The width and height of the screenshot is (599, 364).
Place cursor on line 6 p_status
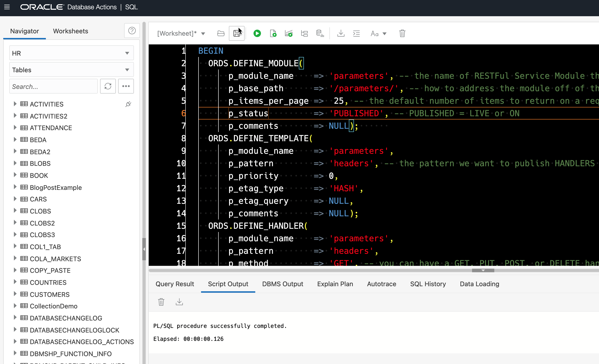[248, 113]
